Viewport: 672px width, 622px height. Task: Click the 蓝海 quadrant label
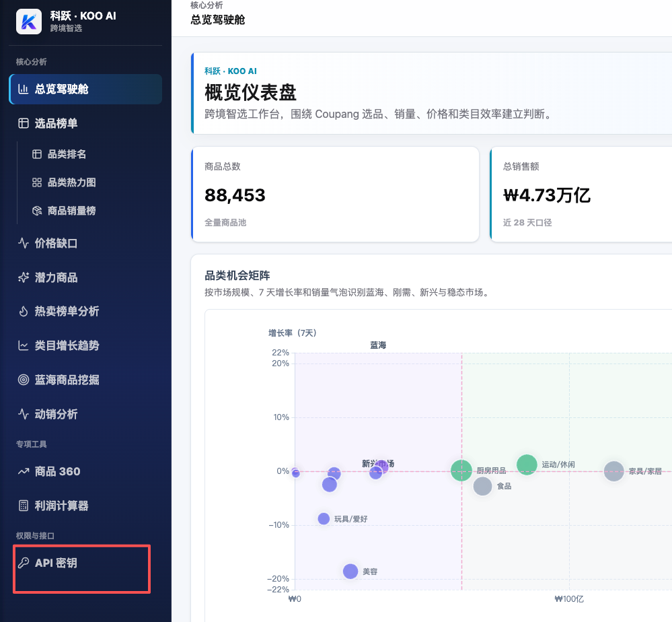(378, 345)
